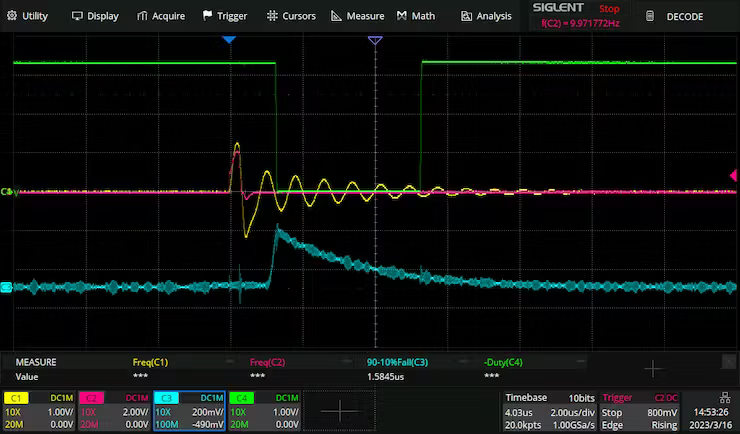Click the network connection icon
The image size is (740, 434).
(723, 397)
